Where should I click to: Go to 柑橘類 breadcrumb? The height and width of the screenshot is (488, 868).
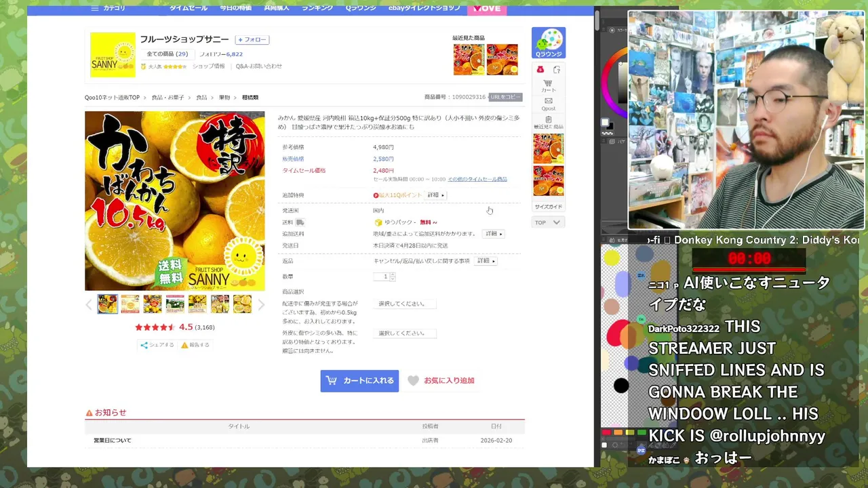click(250, 98)
